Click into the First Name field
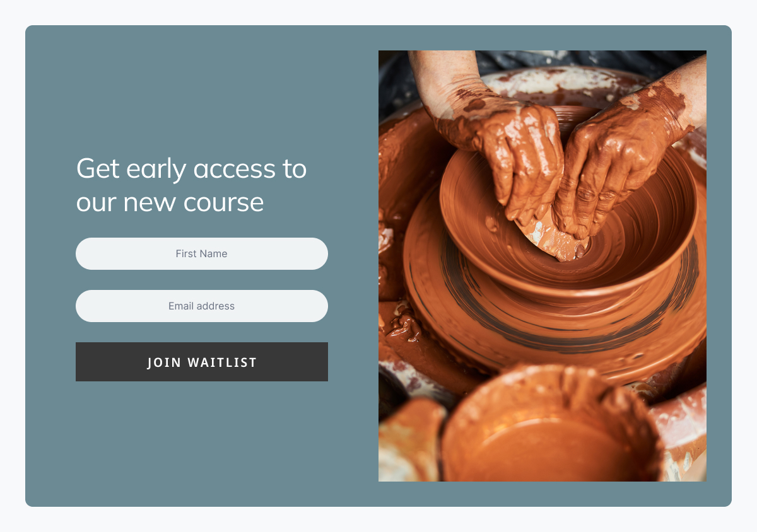The height and width of the screenshot is (532, 757). (x=202, y=253)
